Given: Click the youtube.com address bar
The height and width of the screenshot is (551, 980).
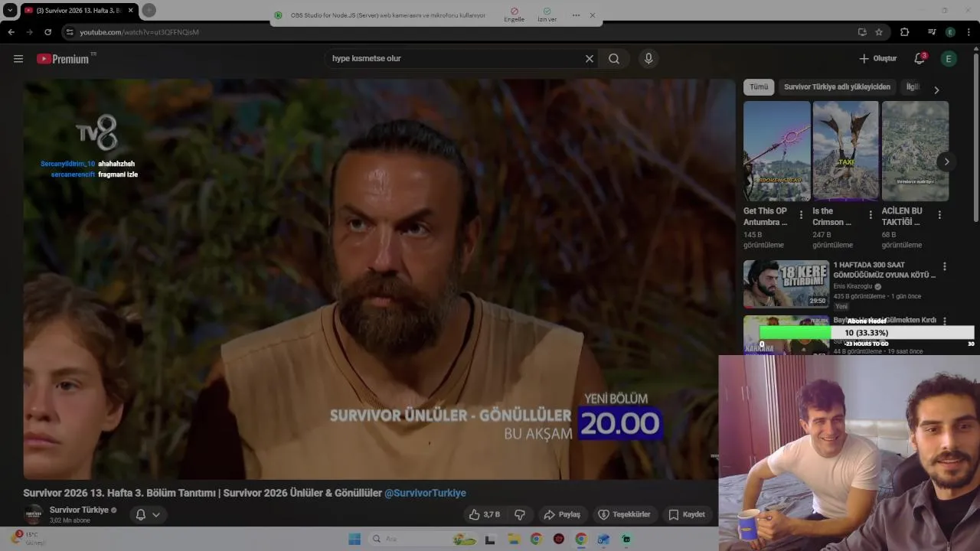Looking at the screenshot, I should 459,32.
